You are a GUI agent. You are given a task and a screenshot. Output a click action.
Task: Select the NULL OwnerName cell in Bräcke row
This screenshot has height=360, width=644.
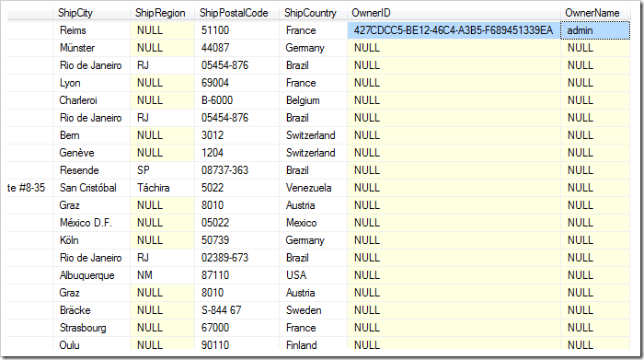coord(595,310)
